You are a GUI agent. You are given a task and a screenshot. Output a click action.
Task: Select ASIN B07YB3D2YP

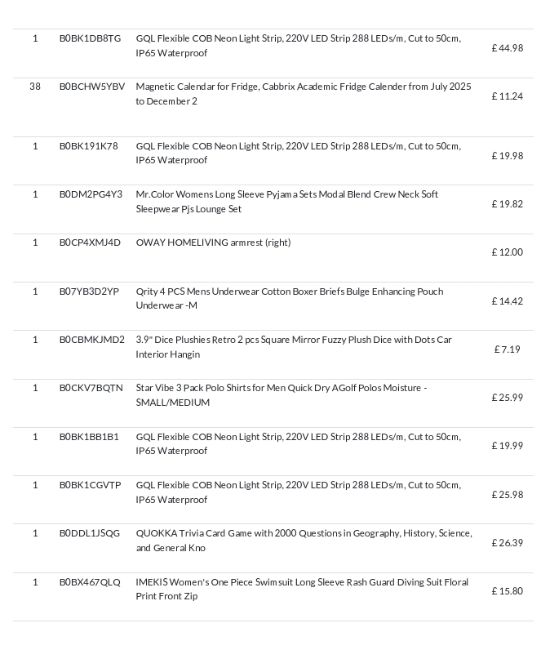click(x=89, y=292)
